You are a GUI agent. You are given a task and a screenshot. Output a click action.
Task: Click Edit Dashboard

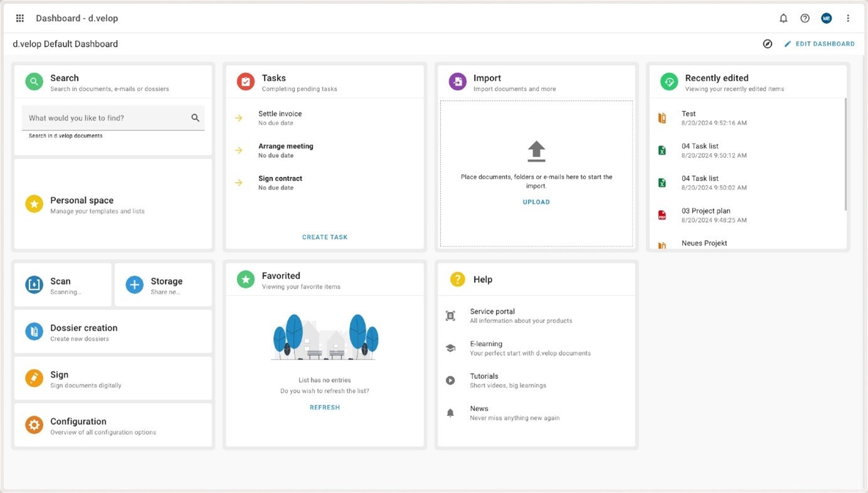pos(819,44)
